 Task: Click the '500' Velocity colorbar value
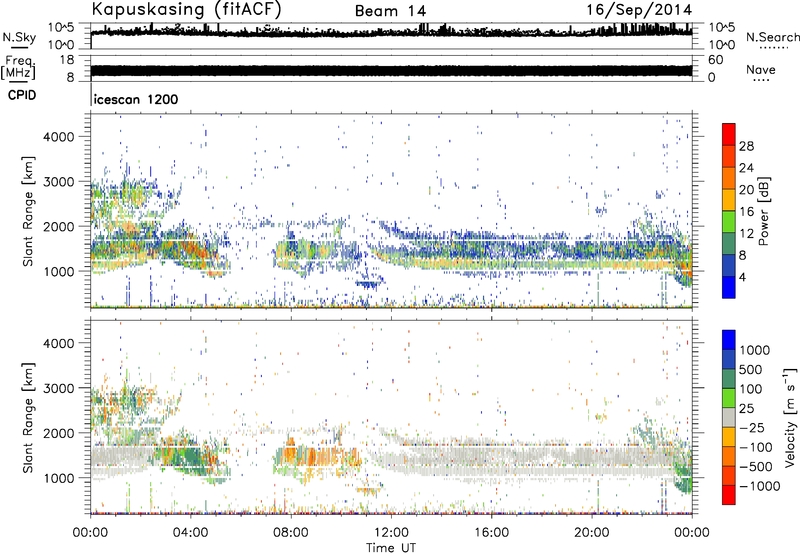pos(751,369)
